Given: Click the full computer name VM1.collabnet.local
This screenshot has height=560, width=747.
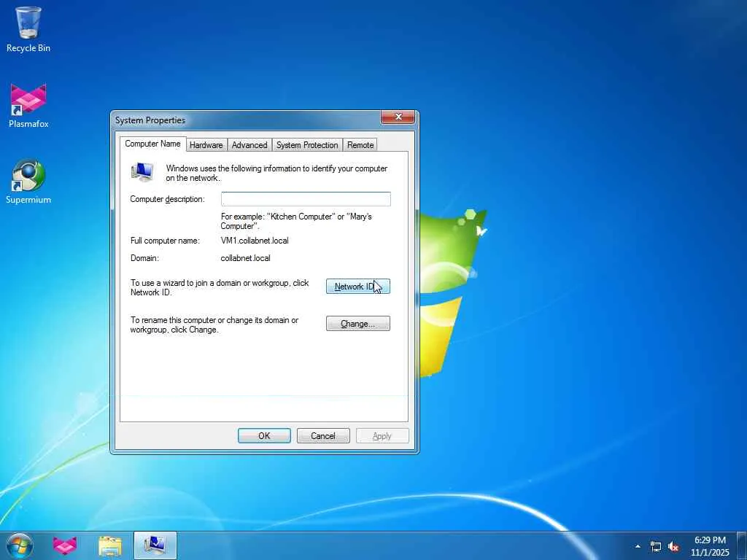Looking at the screenshot, I should [255, 241].
